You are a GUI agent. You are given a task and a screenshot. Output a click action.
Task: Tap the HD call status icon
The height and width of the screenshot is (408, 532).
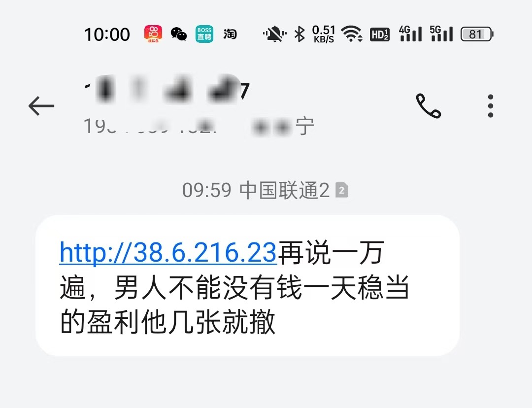(380, 34)
